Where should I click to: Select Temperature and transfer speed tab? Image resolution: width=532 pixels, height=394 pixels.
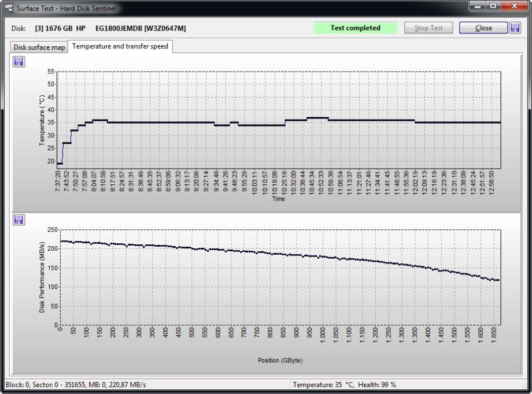pos(120,46)
